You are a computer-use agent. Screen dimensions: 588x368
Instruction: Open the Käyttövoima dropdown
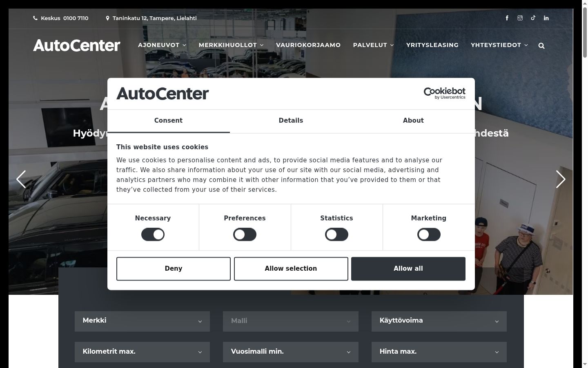tap(439, 321)
